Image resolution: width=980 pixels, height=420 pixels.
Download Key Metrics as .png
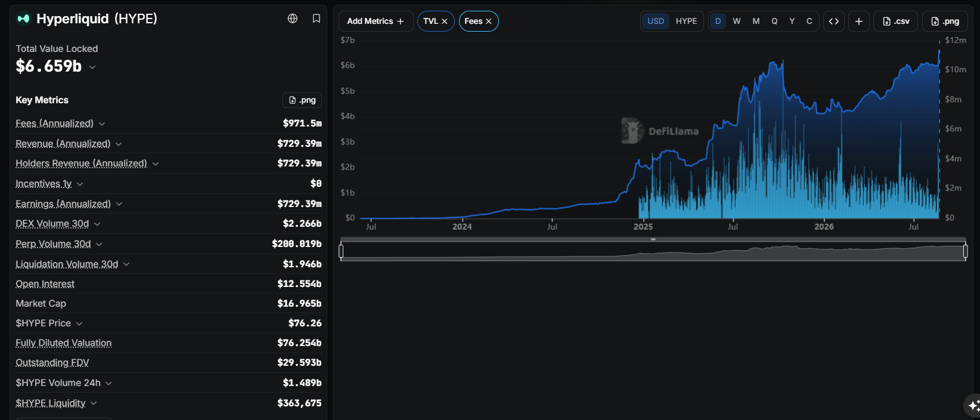(302, 100)
